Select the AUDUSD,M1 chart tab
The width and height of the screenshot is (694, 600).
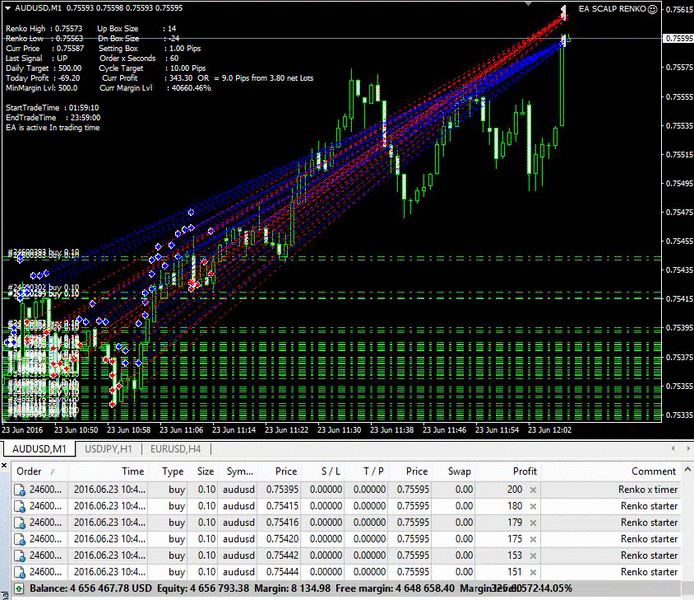click(x=40, y=450)
